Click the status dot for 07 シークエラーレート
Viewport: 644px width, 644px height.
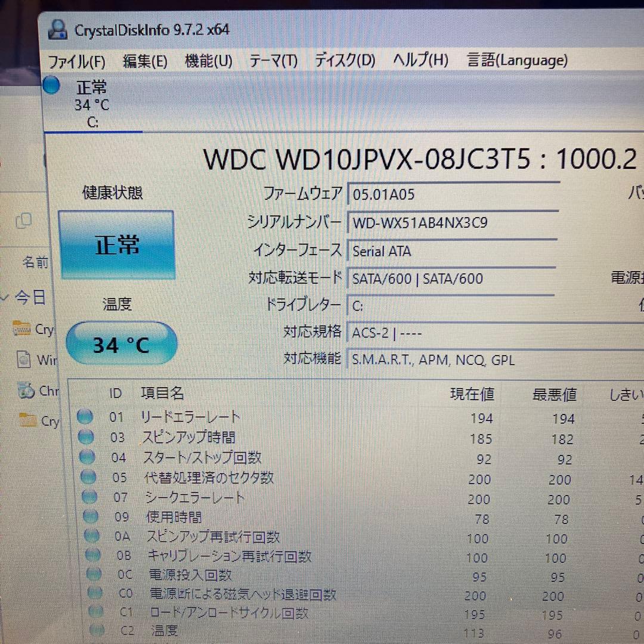click(x=89, y=497)
